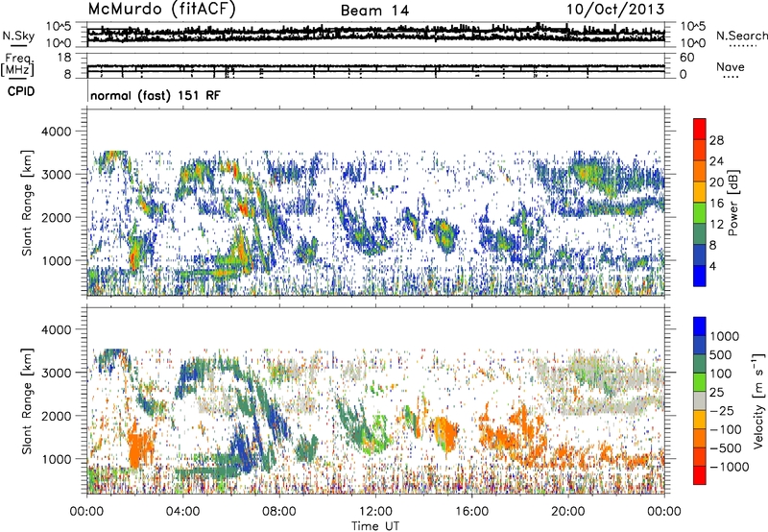Click the -1000 tick on Velocity colorbar
This screenshot has height=532, width=768.
[730, 467]
